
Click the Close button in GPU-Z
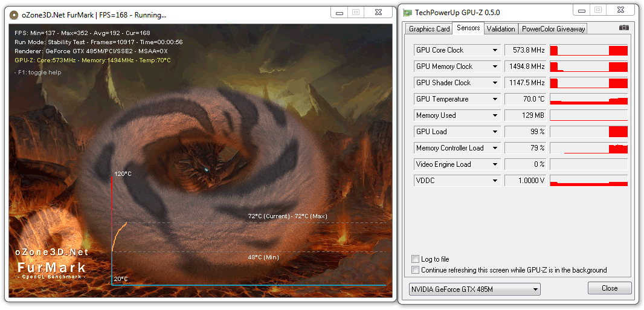[x=610, y=288]
